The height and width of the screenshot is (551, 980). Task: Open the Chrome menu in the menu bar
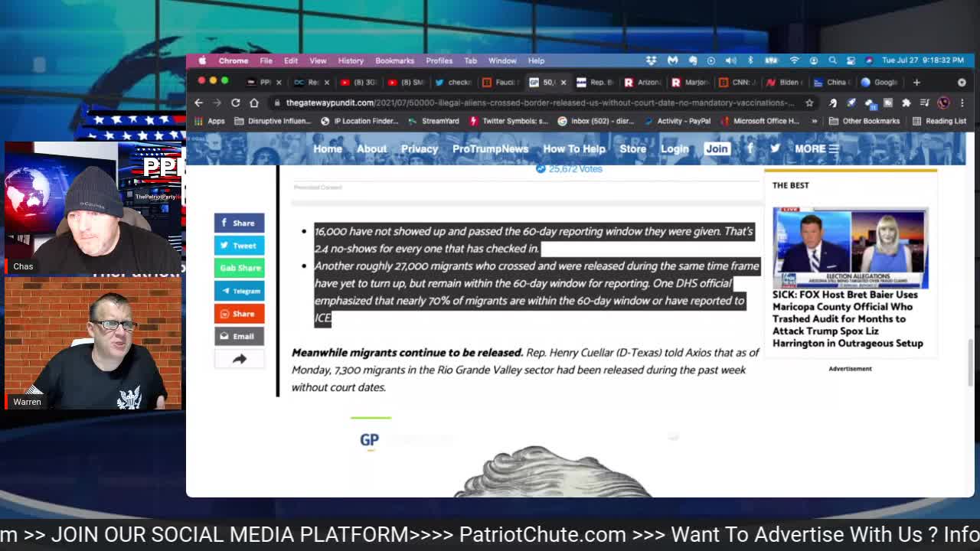(x=234, y=60)
